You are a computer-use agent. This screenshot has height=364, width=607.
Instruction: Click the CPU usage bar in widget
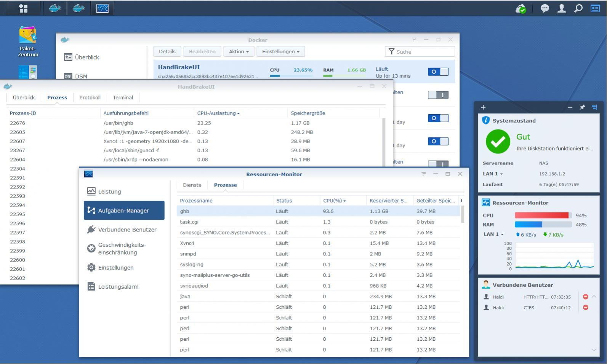click(543, 215)
